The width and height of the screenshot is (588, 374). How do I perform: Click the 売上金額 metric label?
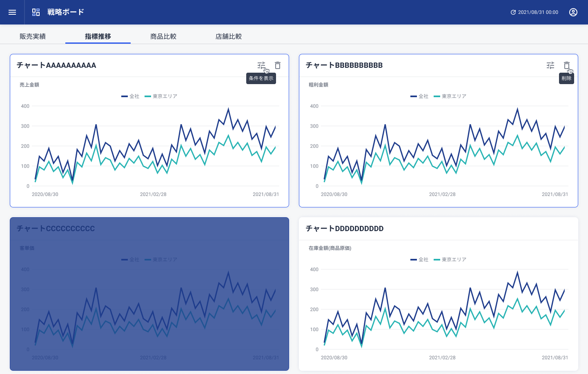[x=29, y=85]
